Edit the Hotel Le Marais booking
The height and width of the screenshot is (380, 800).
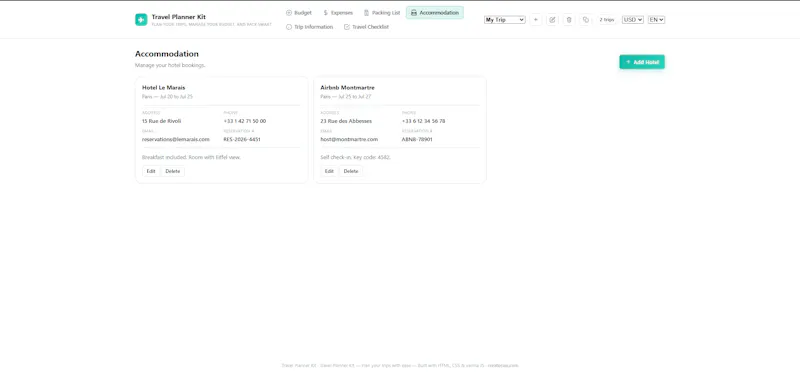[151, 171]
